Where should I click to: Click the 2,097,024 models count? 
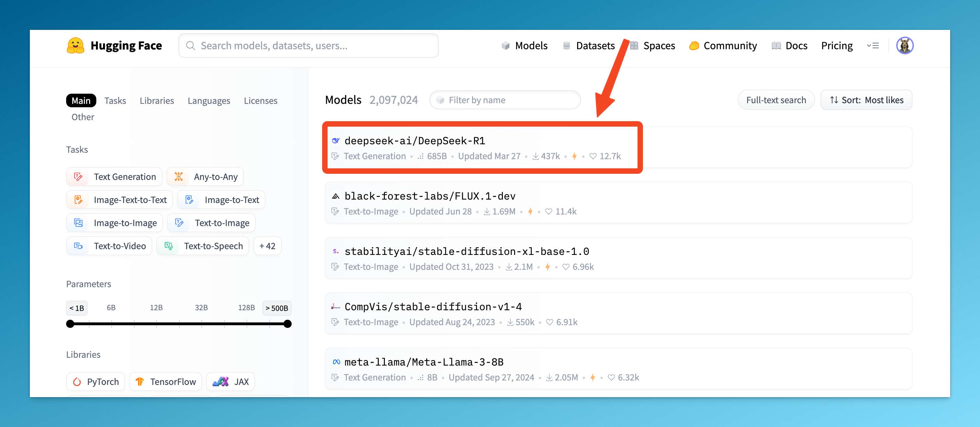(x=394, y=100)
